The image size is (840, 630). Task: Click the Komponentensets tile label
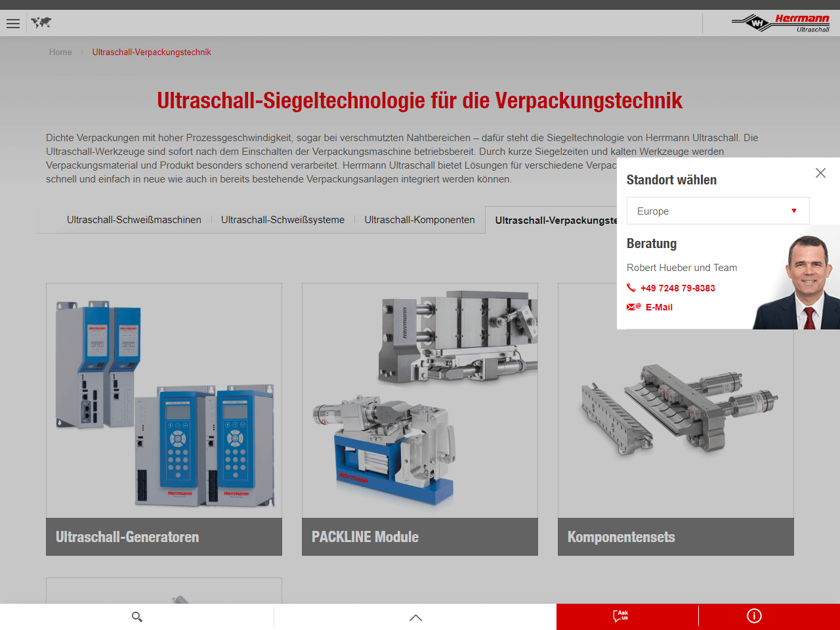[621, 537]
